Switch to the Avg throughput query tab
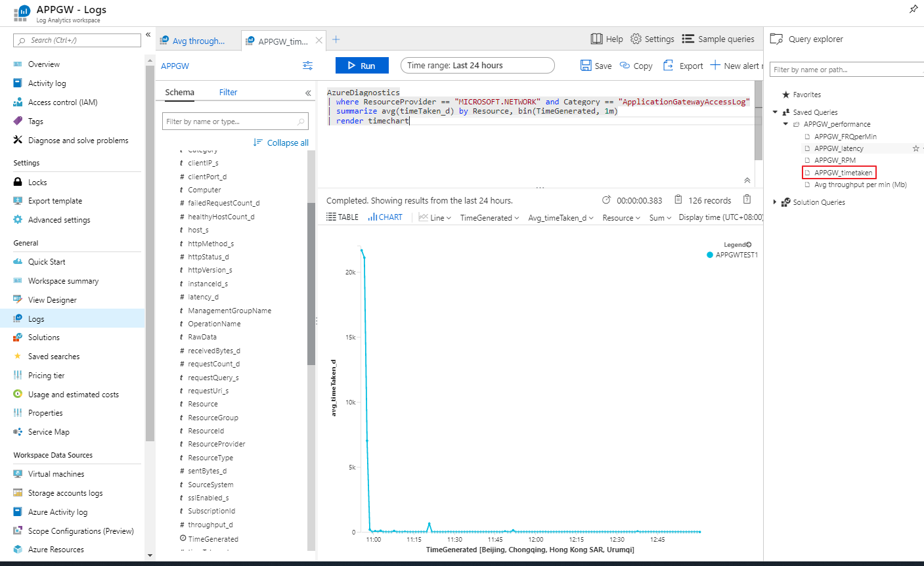924x566 pixels. [x=198, y=41]
